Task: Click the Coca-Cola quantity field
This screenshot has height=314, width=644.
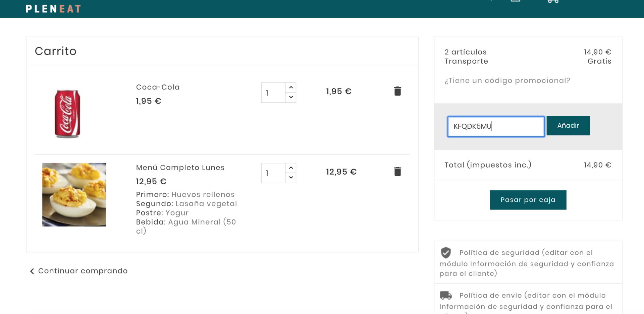Action: click(273, 93)
